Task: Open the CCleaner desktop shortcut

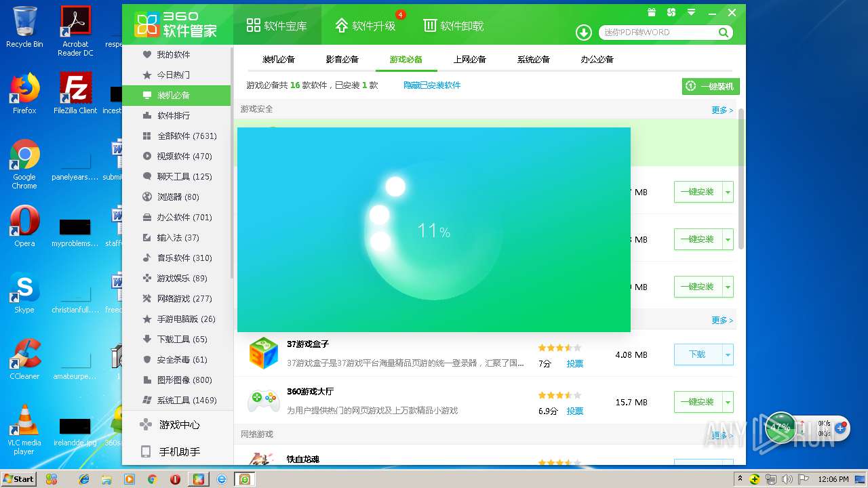Action: click(x=24, y=359)
